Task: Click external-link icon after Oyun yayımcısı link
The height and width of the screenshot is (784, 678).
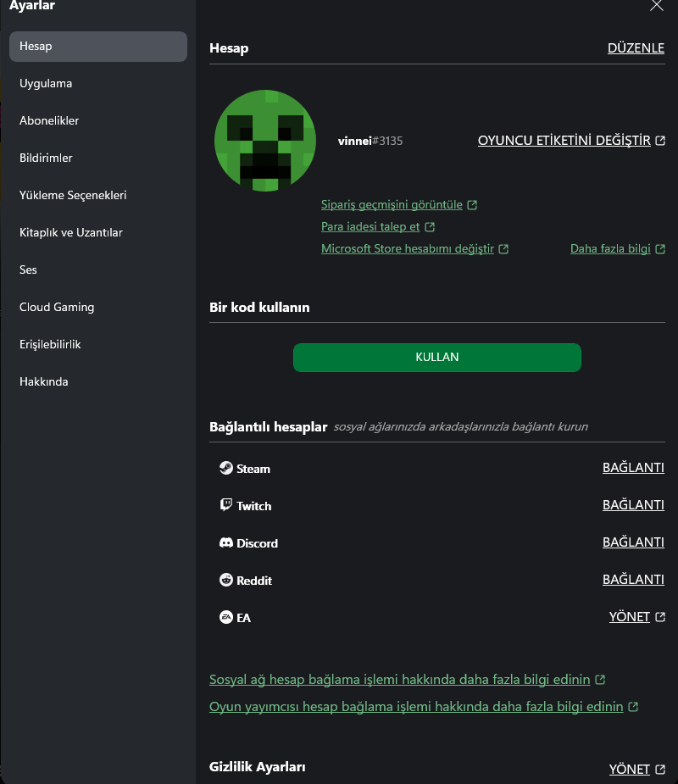Action: (x=633, y=707)
